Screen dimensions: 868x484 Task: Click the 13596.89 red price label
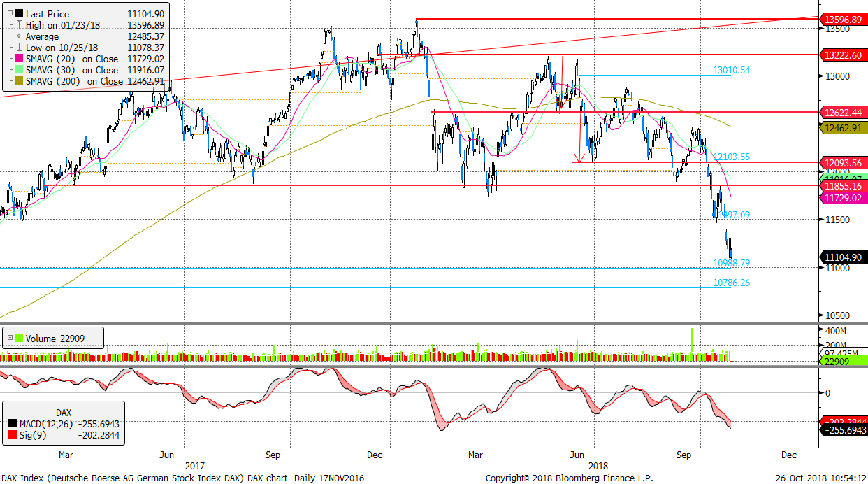point(844,20)
